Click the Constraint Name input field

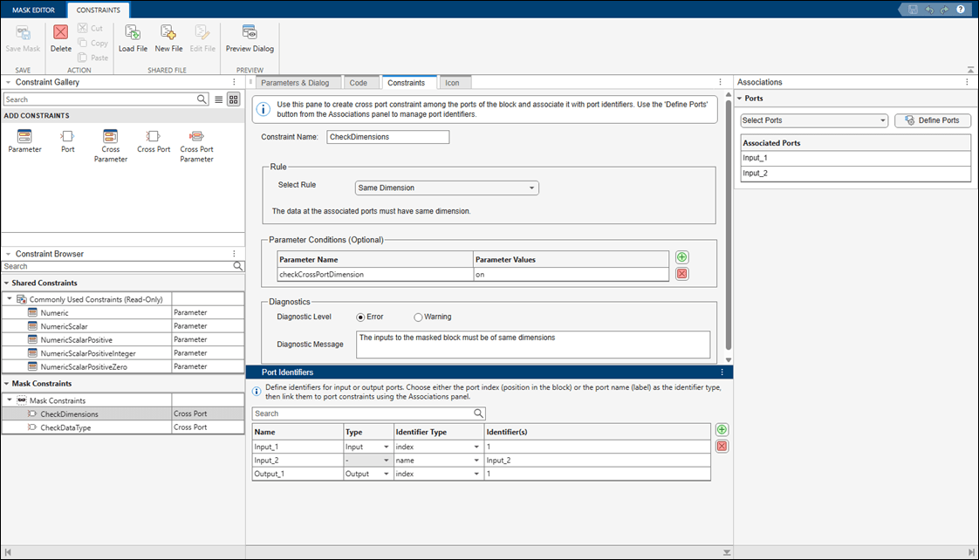(x=387, y=137)
